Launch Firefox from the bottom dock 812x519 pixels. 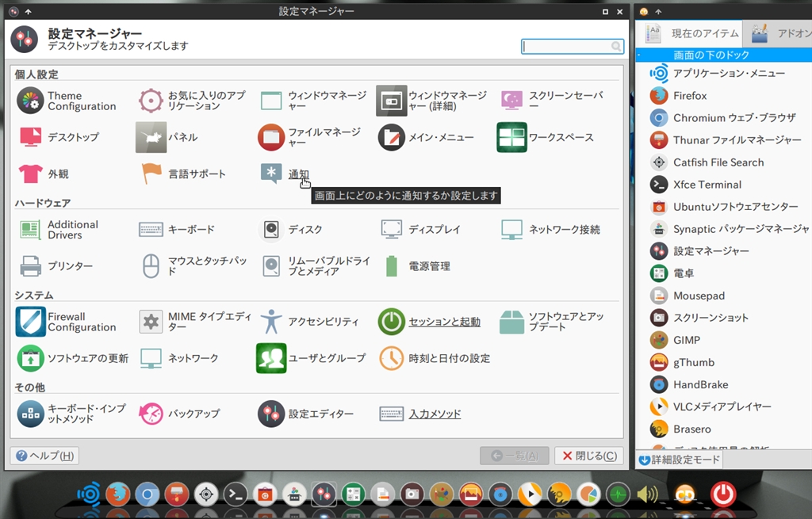pyautogui.click(x=118, y=494)
